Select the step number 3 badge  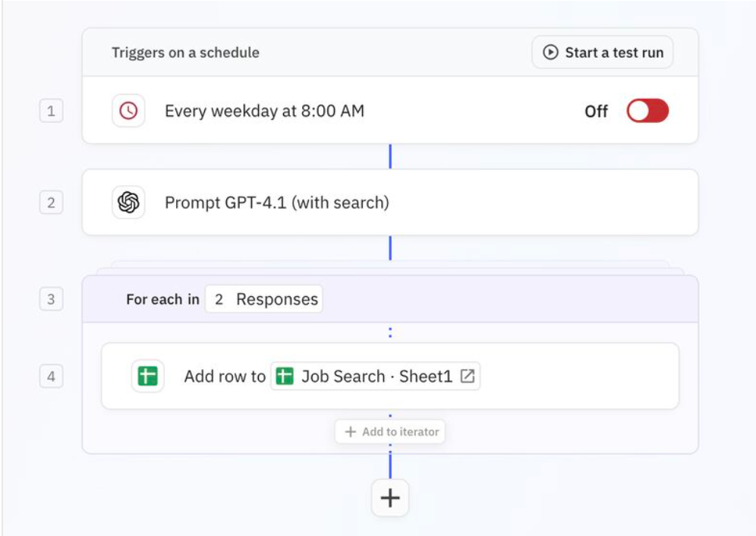tap(51, 299)
